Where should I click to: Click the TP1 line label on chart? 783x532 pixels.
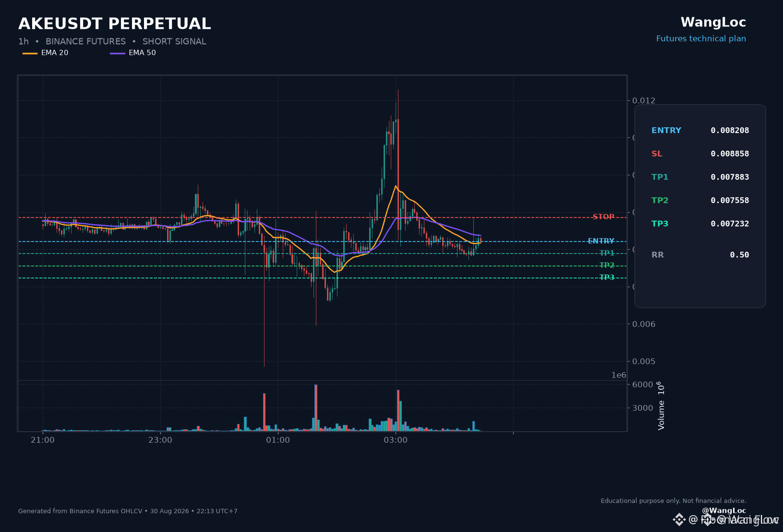tap(607, 253)
